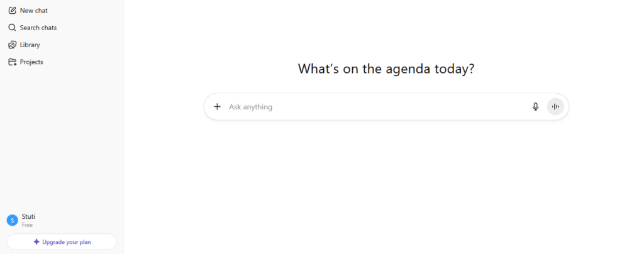Start dictation with the microphone icon
The width and height of the screenshot is (644, 254).
[535, 107]
